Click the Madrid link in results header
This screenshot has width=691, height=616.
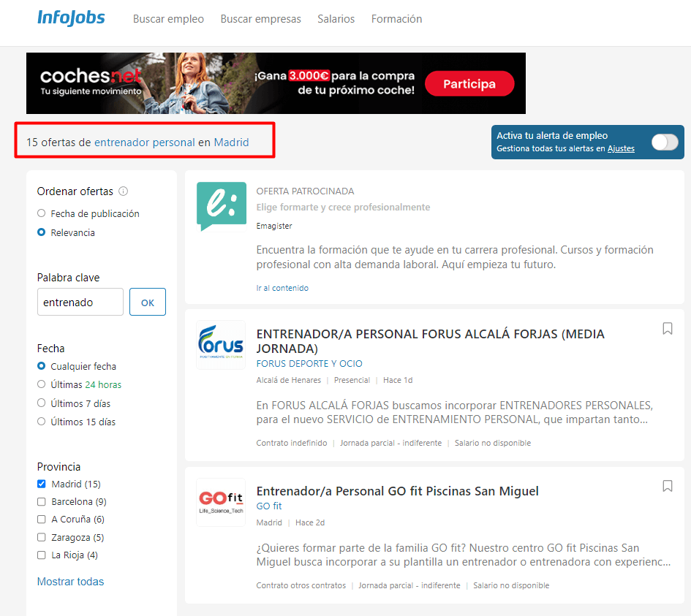[231, 142]
